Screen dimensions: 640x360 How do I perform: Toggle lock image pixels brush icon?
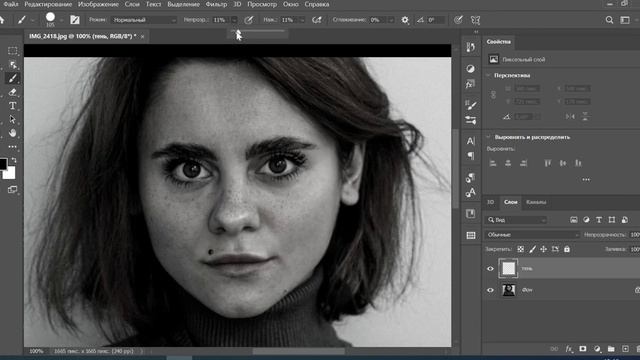pos(532,249)
